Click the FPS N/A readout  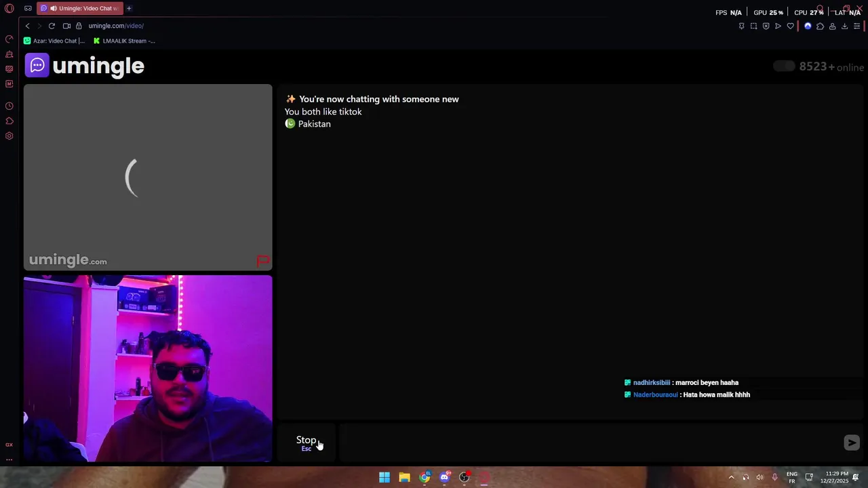click(x=729, y=12)
